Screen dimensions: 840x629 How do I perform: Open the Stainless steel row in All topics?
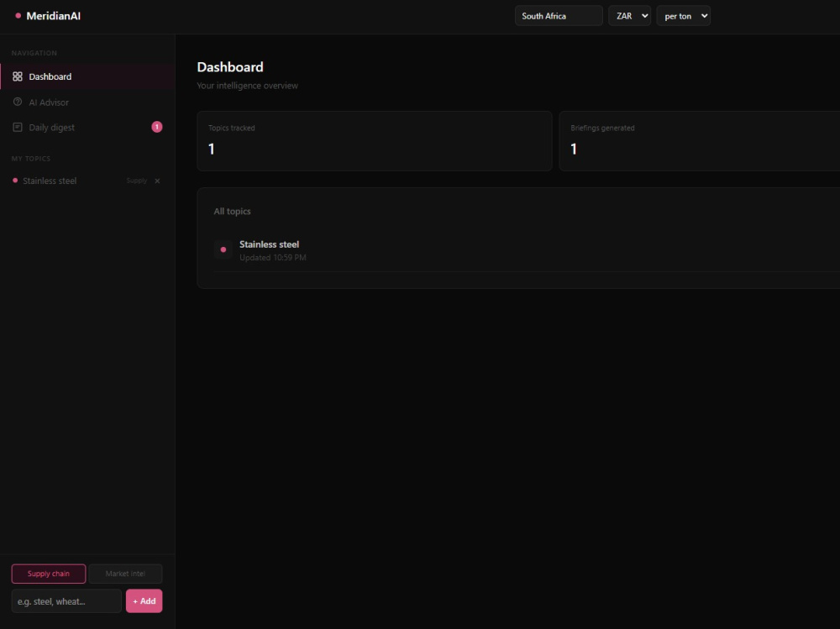[x=527, y=250]
